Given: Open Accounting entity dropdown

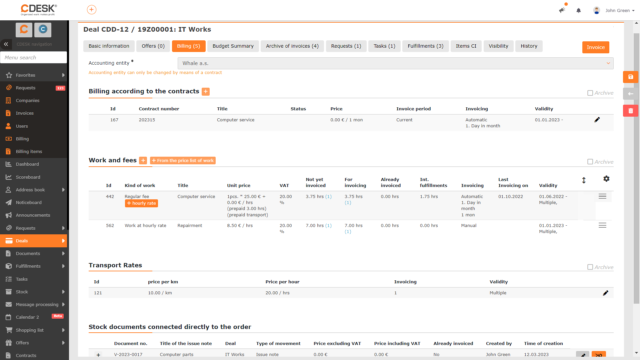Looking at the screenshot, I should click(x=395, y=63).
